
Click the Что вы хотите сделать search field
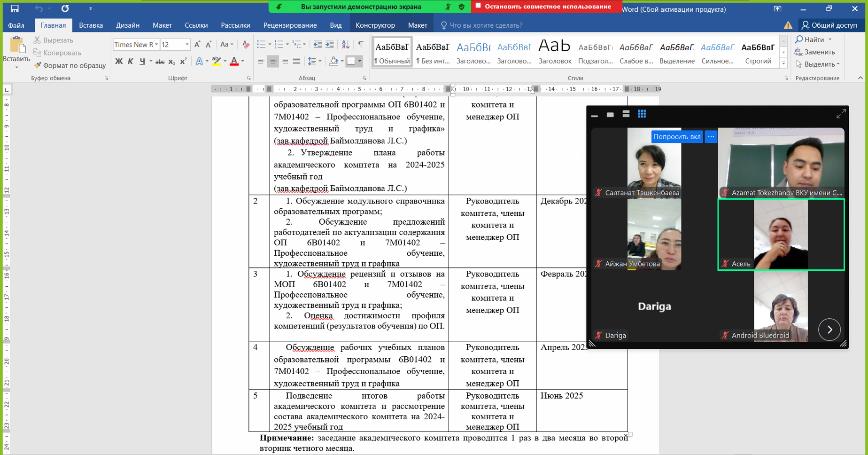click(486, 25)
